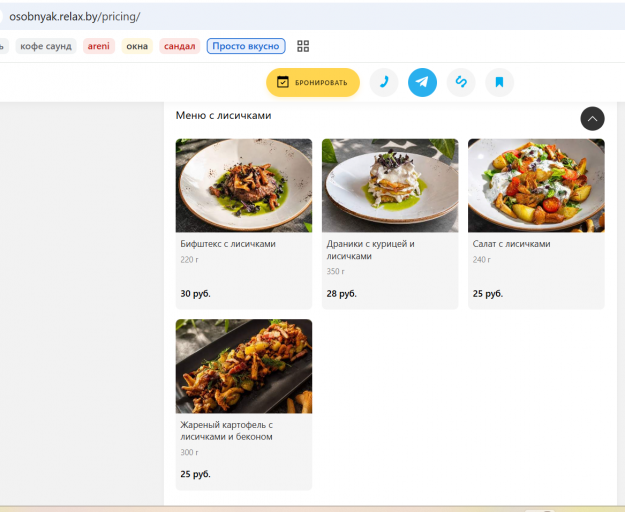Click the share link icon
This screenshot has height=512, width=625.
[x=461, y=82]
